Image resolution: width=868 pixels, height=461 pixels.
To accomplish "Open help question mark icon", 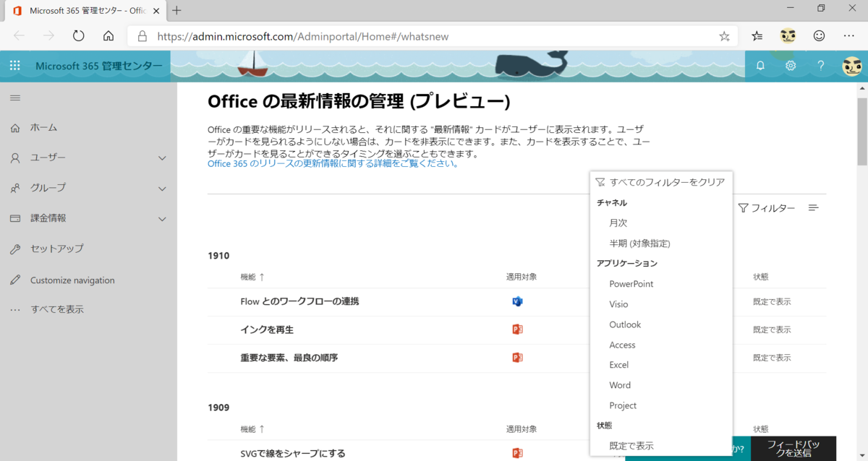I will [x=821, y=66].
